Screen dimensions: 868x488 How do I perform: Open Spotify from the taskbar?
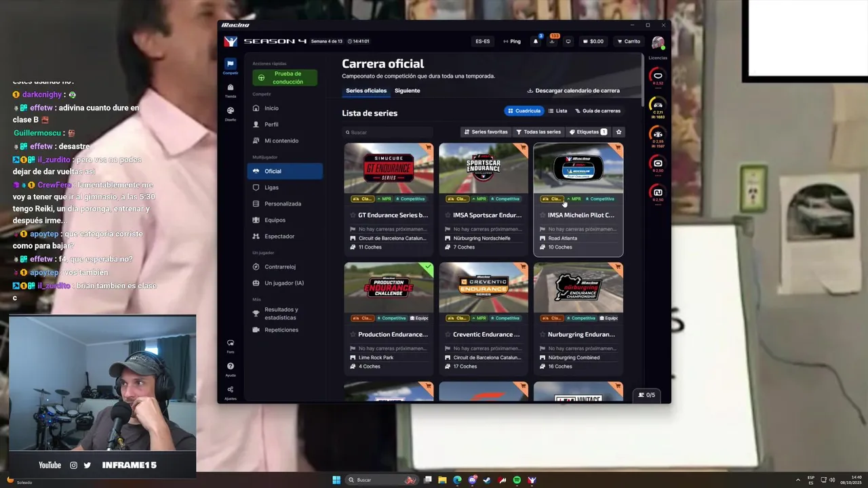pyautogui.click(x=517, y=480)
